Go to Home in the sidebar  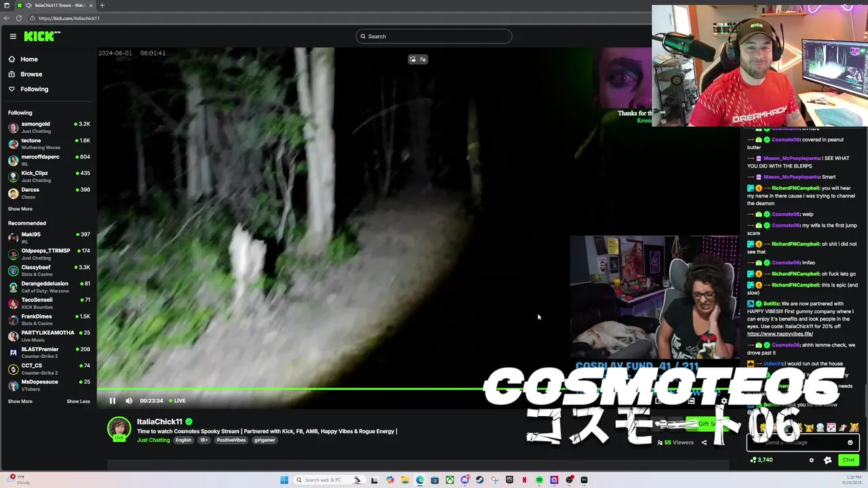click(24, 60)
